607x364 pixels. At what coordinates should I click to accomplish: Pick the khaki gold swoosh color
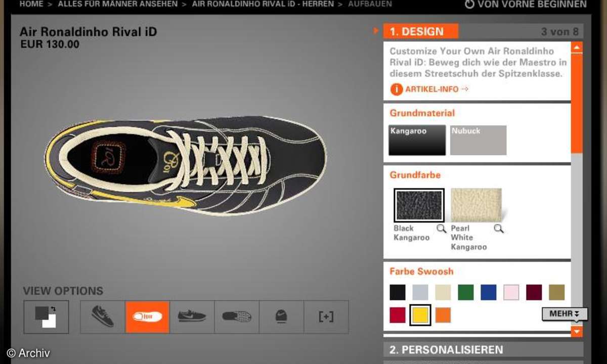pyautogui.click(x=557, y=292)
